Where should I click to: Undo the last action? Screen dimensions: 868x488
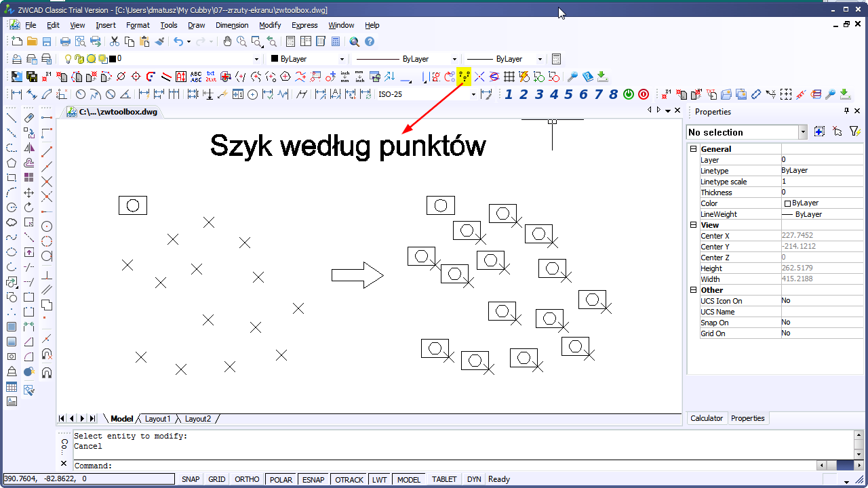178,42
